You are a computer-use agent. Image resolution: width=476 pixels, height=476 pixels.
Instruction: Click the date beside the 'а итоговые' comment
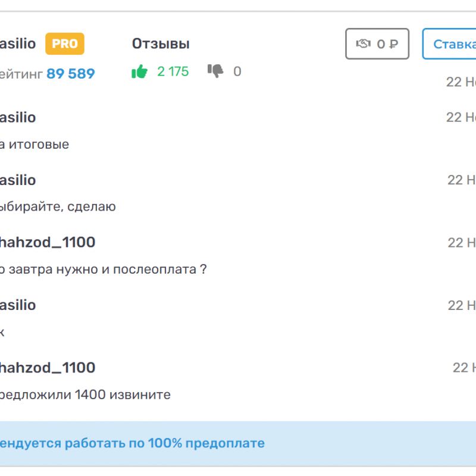tap(461, 117)
